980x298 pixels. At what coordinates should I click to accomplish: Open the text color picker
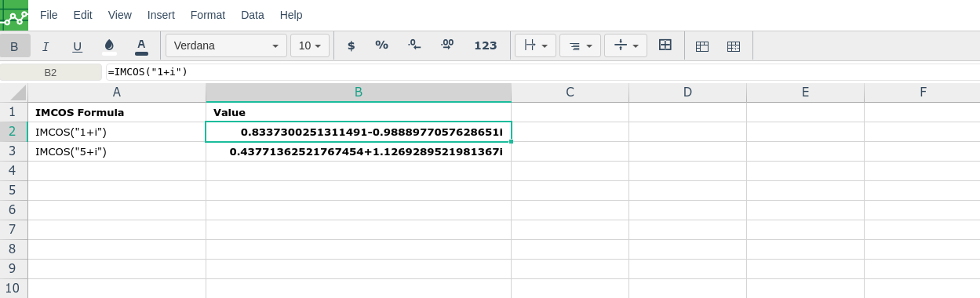pyautogui.click(x=141, y=45)
